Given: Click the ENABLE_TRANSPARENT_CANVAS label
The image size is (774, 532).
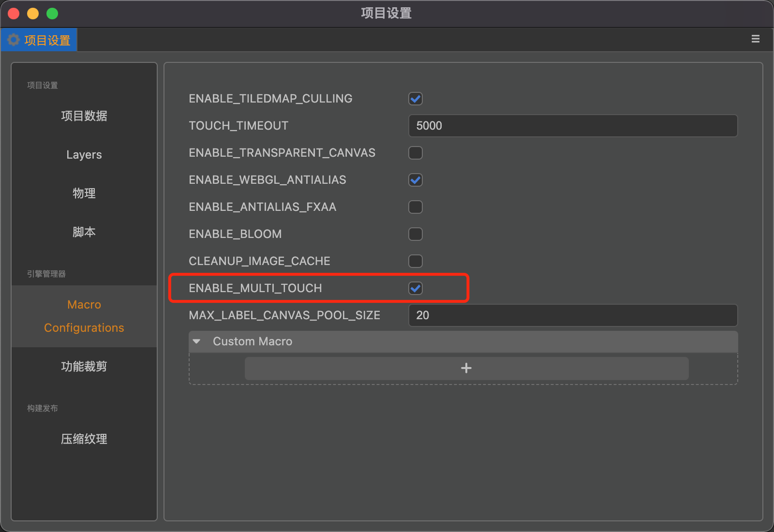Looking at the screenshot, I should click(x=282, y=153).
